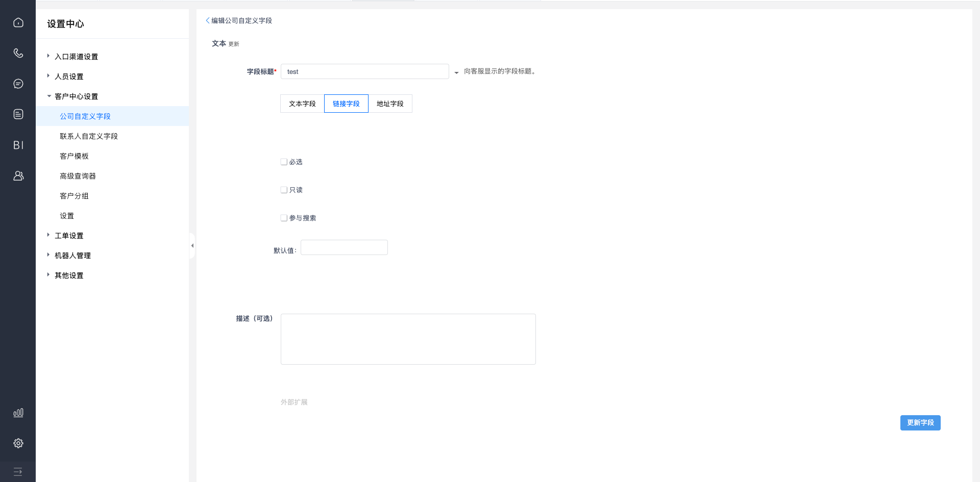Screen dimensions: 980x482
Task: Open 联系人自定义字段 in the settings menu
Action: click(x=112, y=136)
